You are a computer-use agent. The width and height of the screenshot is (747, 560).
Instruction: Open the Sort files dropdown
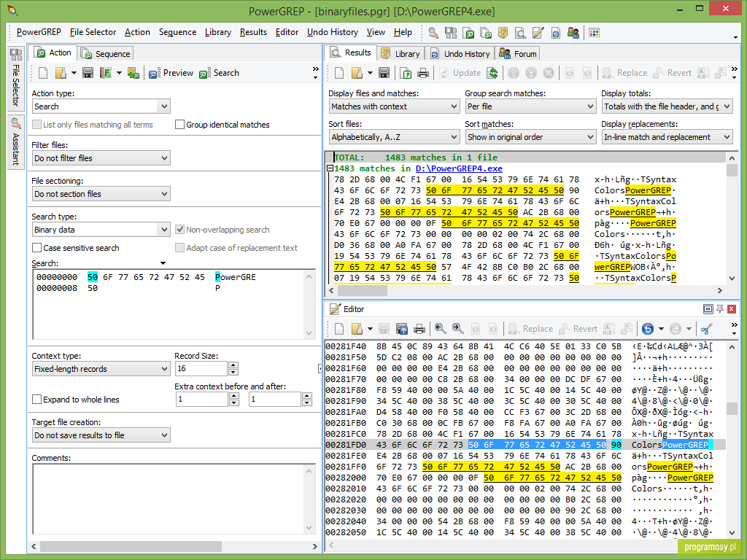394,137
